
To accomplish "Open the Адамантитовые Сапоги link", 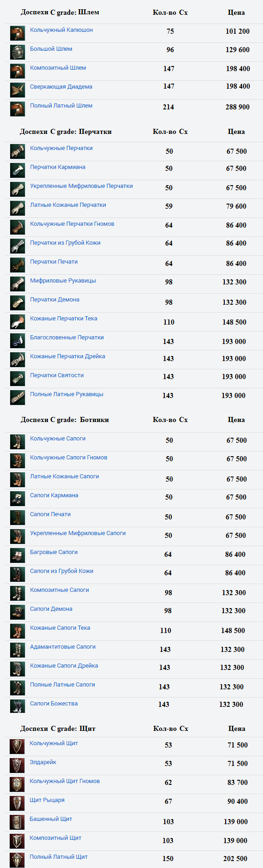I will pos(63,647).
